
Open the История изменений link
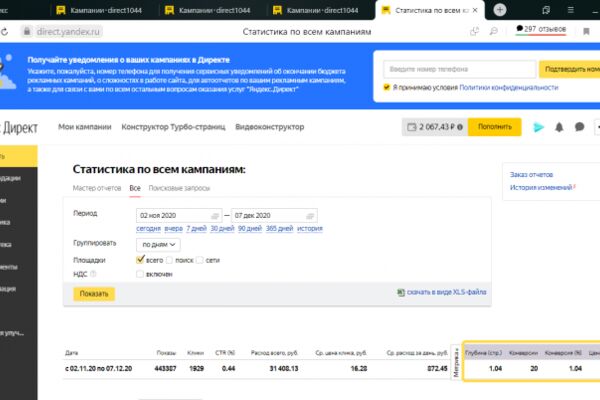(541, 187)
